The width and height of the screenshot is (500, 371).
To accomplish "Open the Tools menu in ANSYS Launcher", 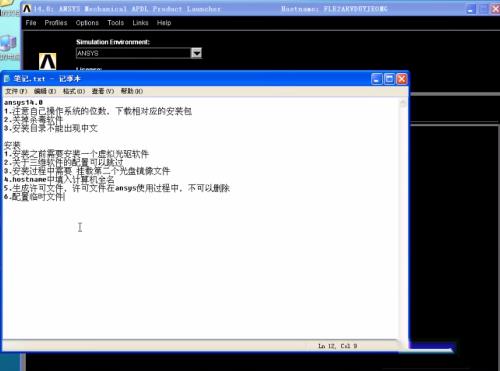I will [x=115, y=23].
